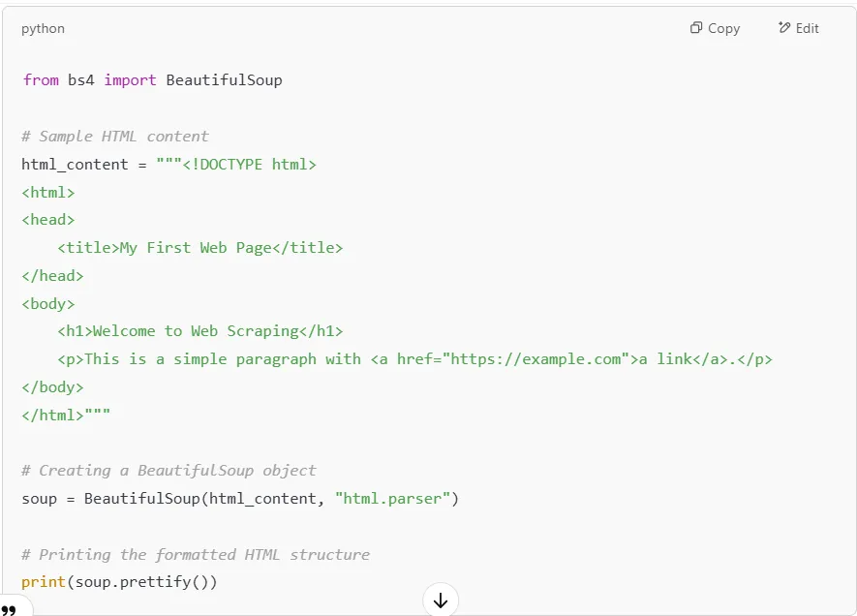Click the Copy icon in code header
Viewport: 857px width, 616px height.
(x=695, y=28)
